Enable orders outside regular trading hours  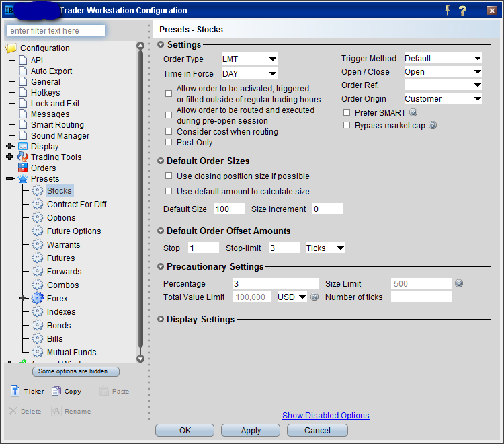(169, 94)
